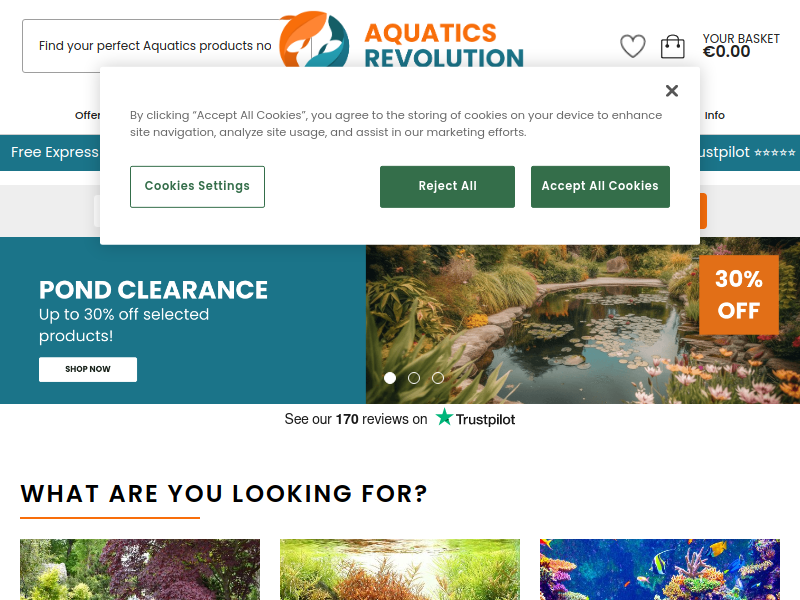This screenshot has height=600, width=800.
Task: Click Shop Now on Pond Clearance banner
Action: [88, 369]
